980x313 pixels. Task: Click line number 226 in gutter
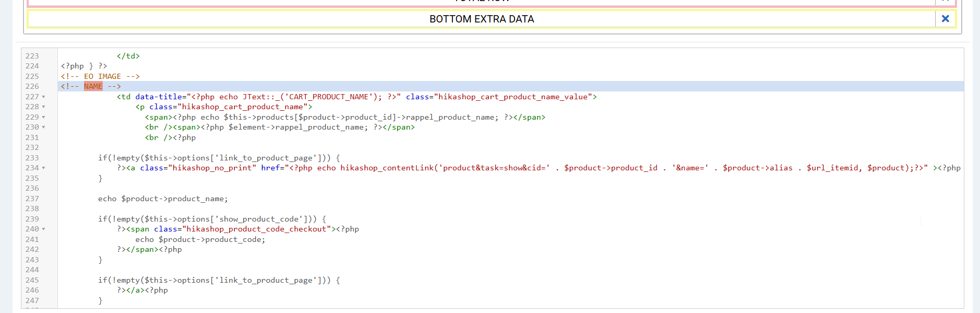click(32, 86)
